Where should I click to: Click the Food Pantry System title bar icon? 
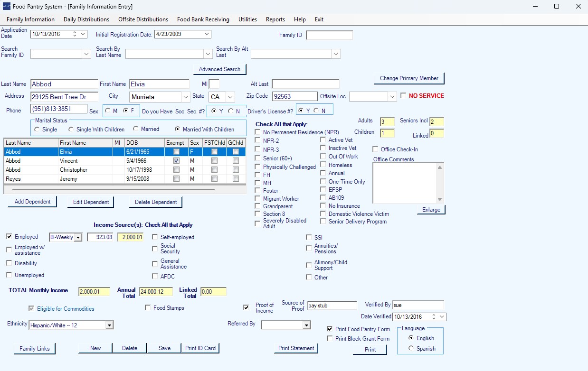click(x=6, y=7)
